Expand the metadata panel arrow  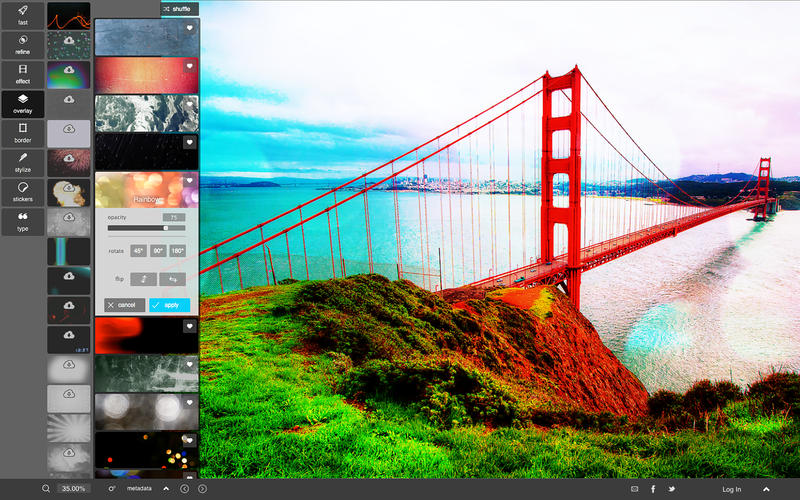click(165, 488)
